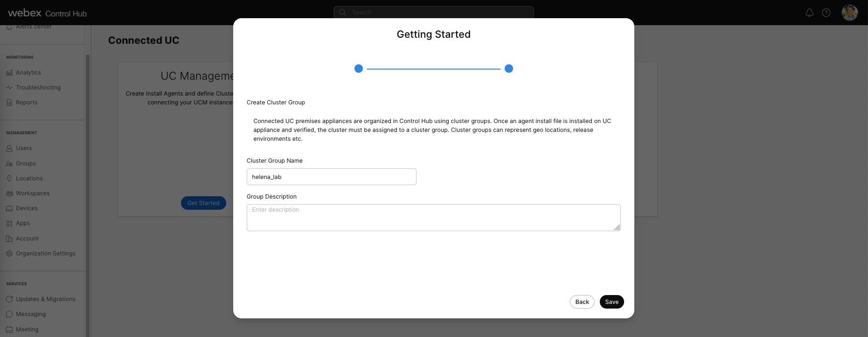
Task: Open Users in the Management menu
Action: coord(24,148)
